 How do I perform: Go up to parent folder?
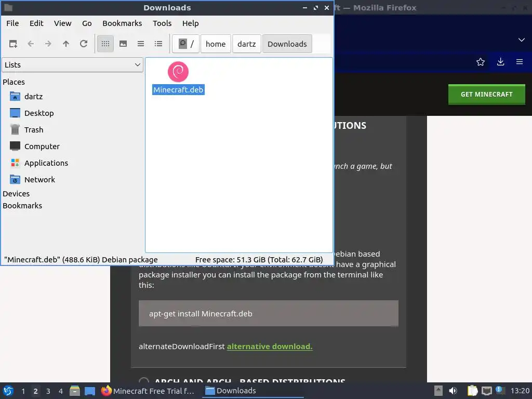tap(66, 44)
